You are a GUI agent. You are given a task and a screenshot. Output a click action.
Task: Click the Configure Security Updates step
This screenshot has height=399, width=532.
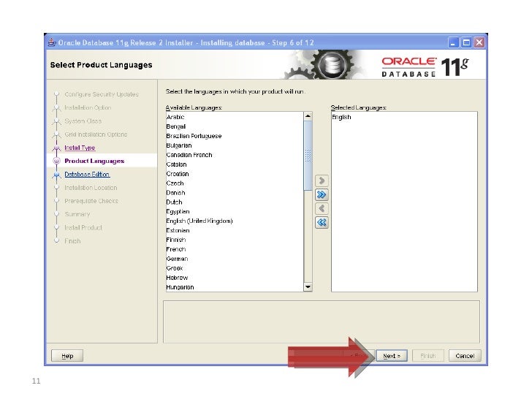pyautogui.click(x=102, y=94)
